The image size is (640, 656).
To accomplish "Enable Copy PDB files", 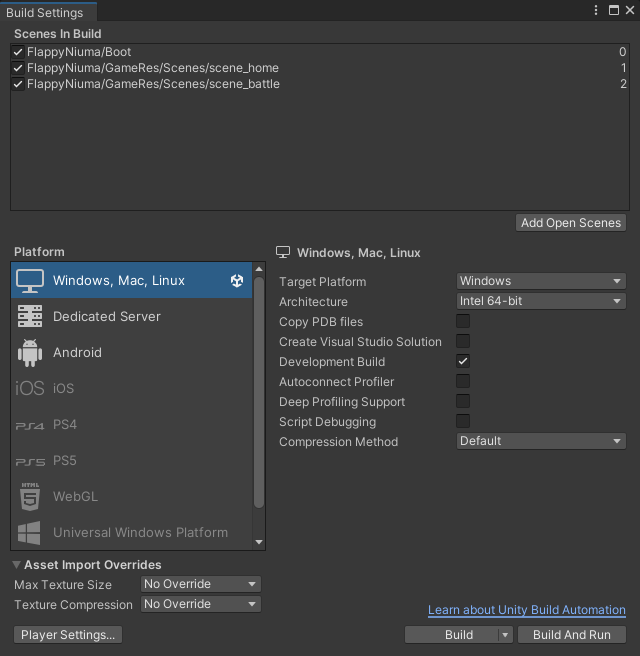I will pos(463,321).
